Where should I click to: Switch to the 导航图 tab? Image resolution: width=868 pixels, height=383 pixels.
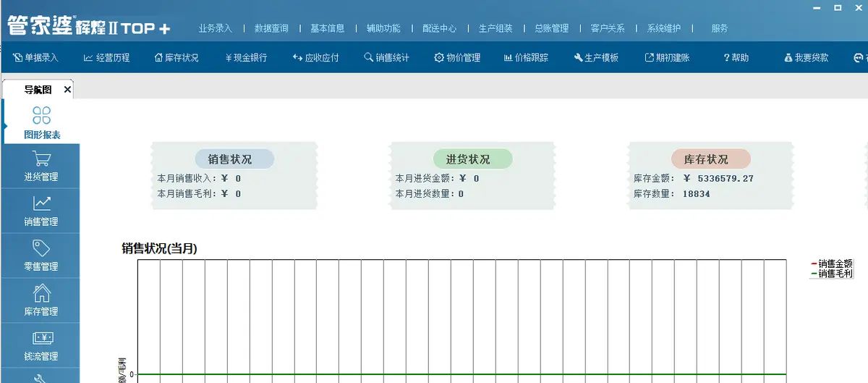[x=38, y=90]
